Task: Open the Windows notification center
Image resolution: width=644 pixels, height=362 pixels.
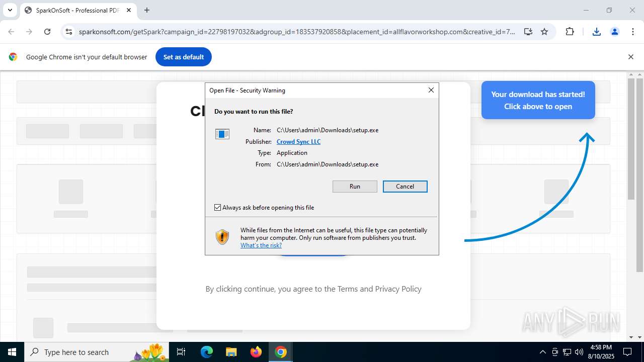Action: [627, 352]
